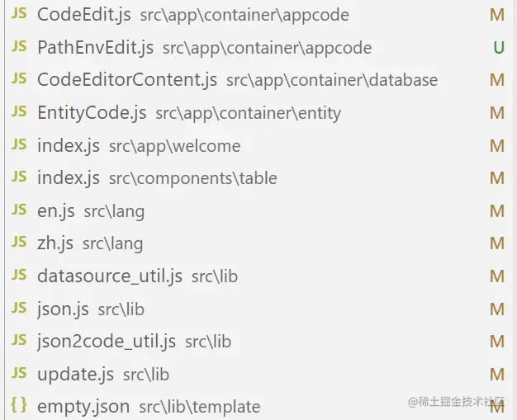Click the src\lib\template path label
Screen dimensions: 517x420
[x=200, y=407]
